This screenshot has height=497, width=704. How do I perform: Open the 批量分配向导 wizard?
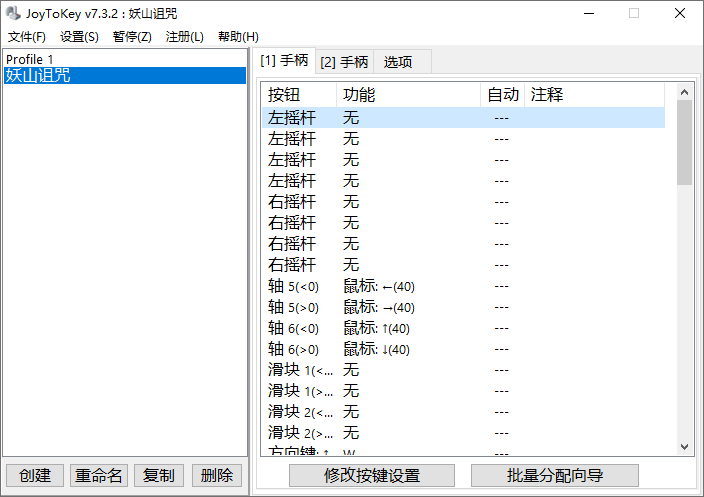555,475
